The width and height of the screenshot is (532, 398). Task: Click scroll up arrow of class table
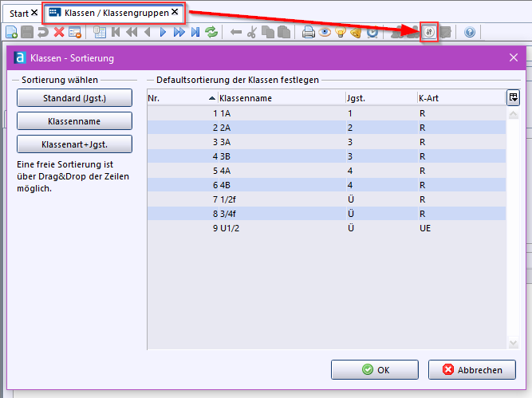click(514, 114)
